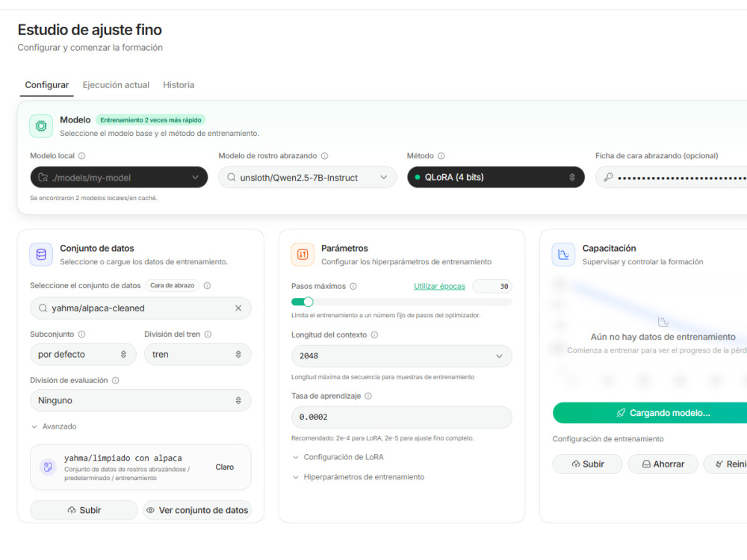Click the Utilizar épocas link
This screenshot has width=747, height=560.
(439, 286)
